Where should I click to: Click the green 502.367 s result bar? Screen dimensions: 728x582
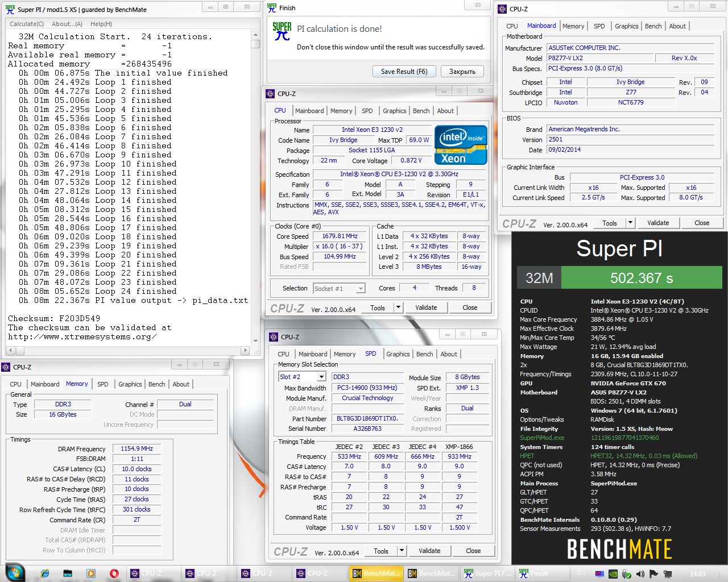[642, 278]
